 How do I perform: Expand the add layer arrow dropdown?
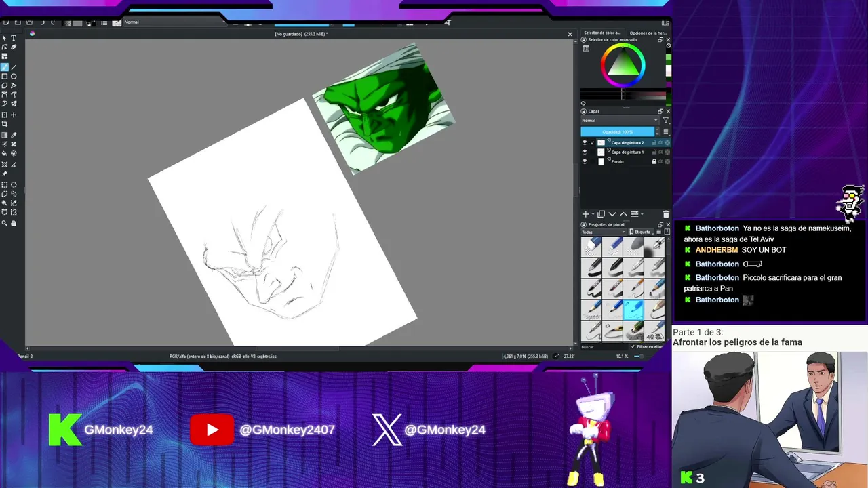click(593, 214)
